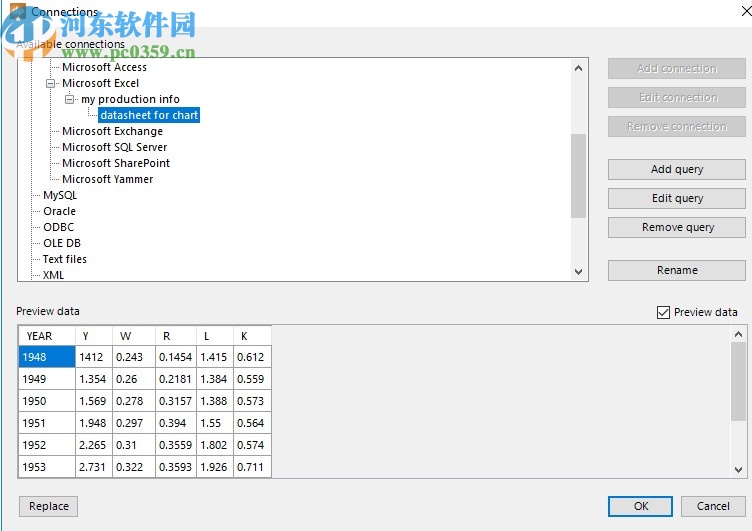Click cell with value 0.1454
Screen dimensions: 752x531
pyautogui.click(x=176, y=357)
